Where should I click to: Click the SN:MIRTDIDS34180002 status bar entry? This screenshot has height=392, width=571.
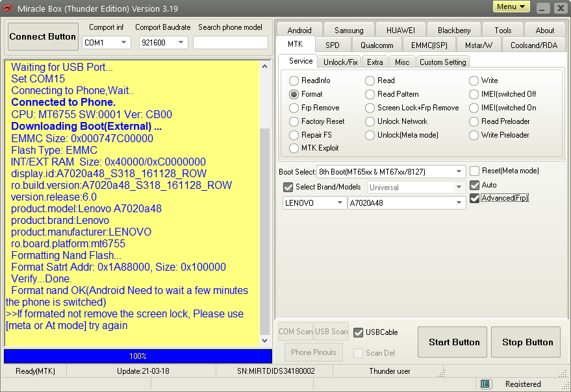275,371
